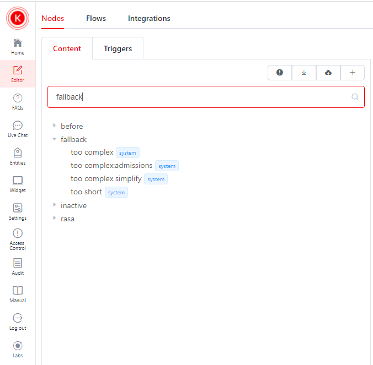Open Live Chat from sidebar
Viewport: 373px width, 365px height.
(17, 129)
